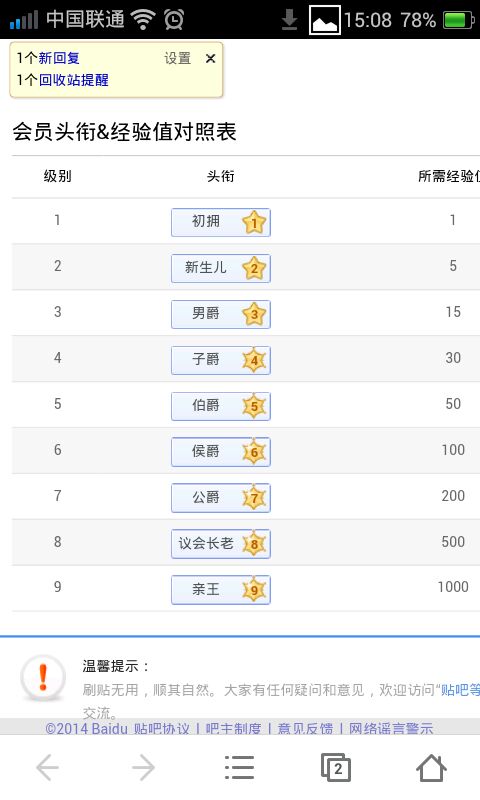
Task: Go to browser home page icon
Action: click(x=432, y=767)
